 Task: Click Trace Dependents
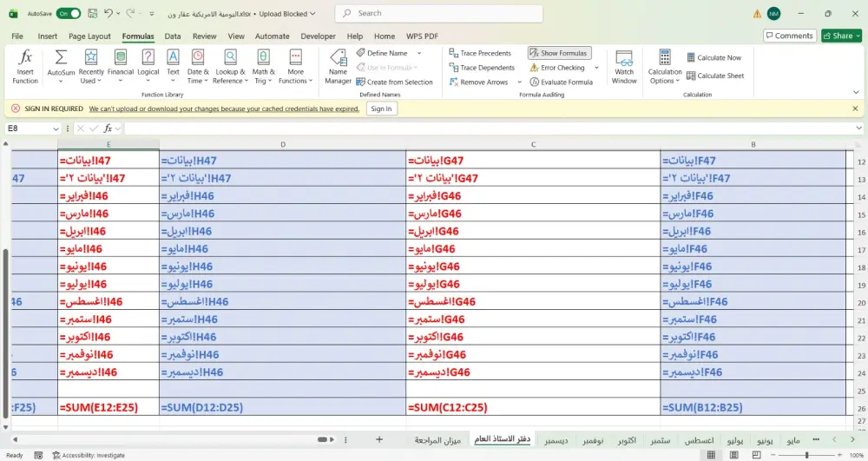[482, 68]
